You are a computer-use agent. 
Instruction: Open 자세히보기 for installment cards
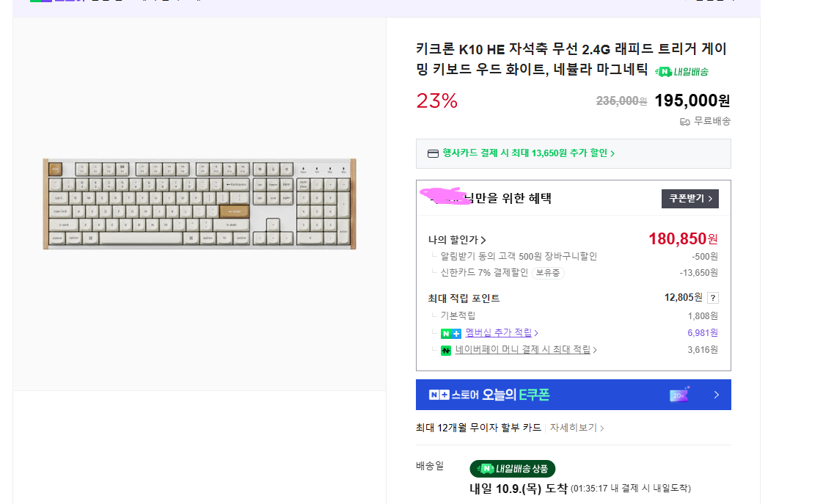[577, 428]
